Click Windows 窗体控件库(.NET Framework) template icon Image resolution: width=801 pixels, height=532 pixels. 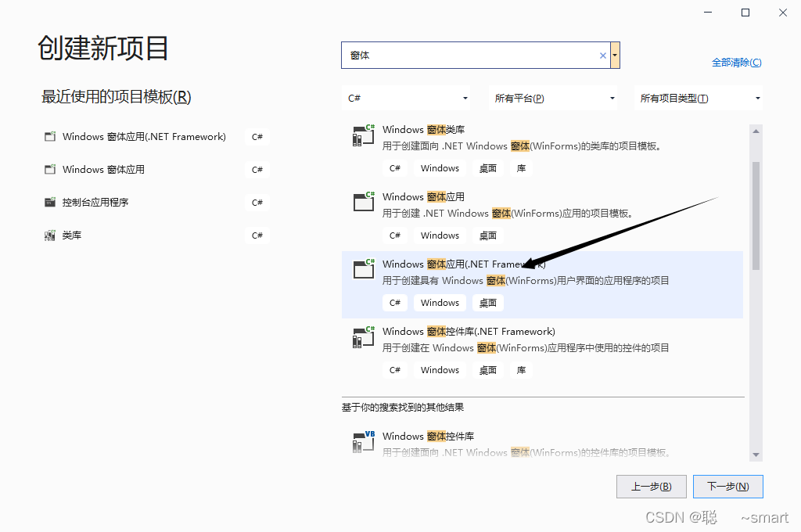click(364, 337)
